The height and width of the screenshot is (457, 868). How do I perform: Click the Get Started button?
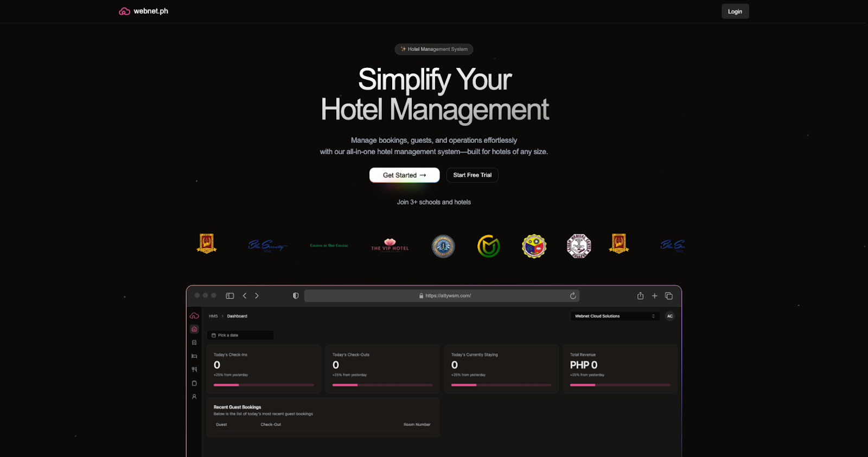(x=405, y=175)
